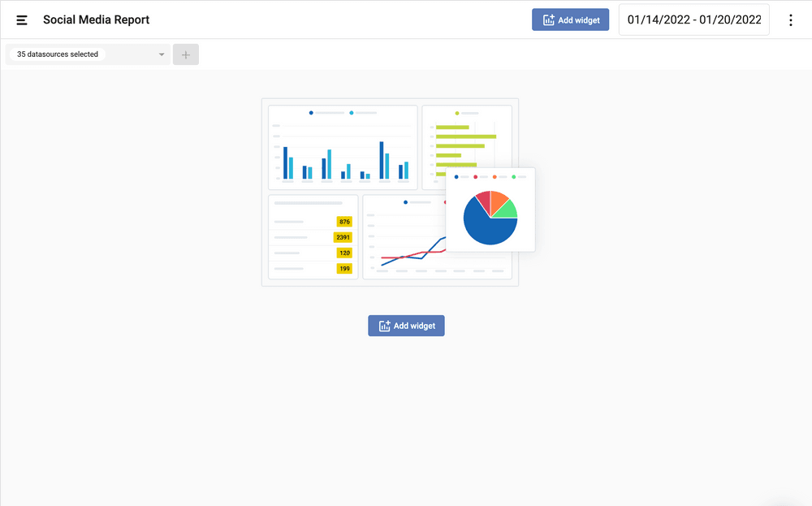
Task: Click the chart icon in top Add widget button
Action: pos(549,20)
